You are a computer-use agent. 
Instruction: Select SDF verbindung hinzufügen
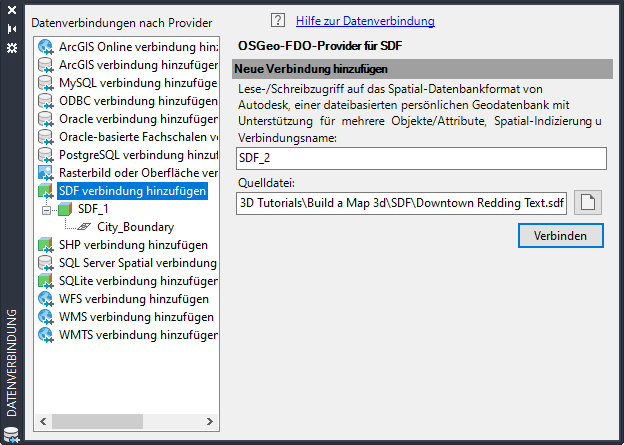pos(133,191)
